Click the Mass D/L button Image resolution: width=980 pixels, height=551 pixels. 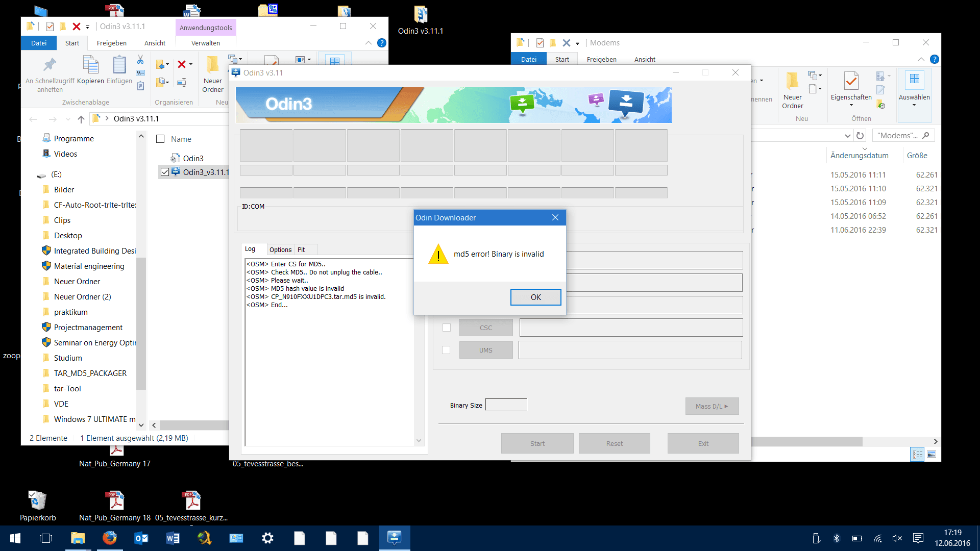click(x=712, y=406)
